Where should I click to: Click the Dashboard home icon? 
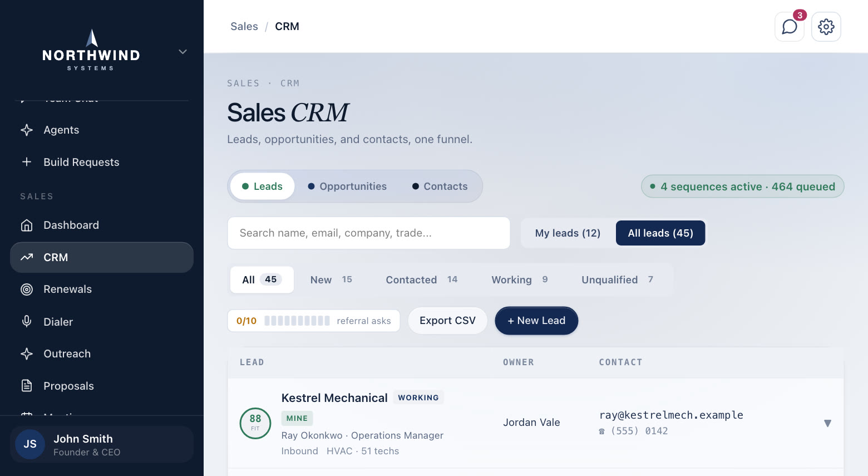click(x=27, y=225)
